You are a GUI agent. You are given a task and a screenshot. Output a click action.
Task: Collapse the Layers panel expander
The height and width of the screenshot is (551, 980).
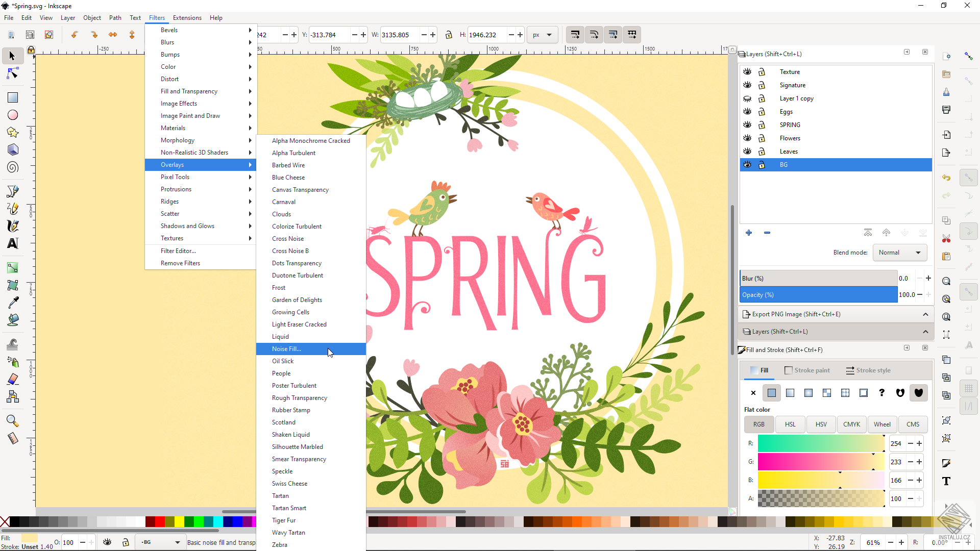[925, 331]
